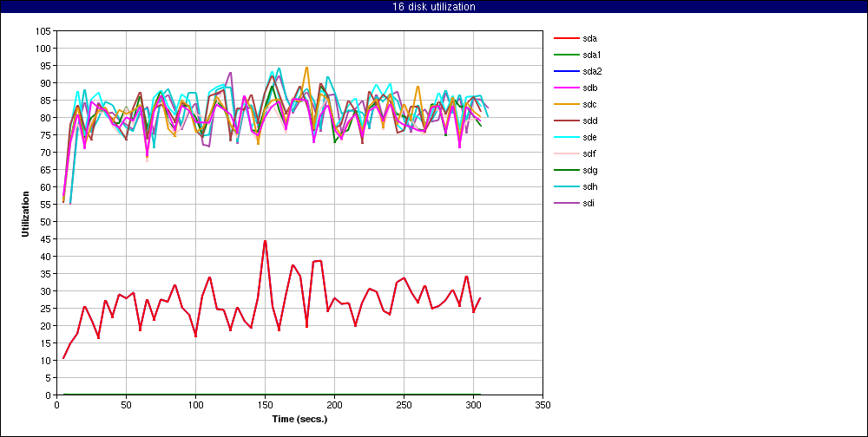Click the blue sda2 legend line swatch
Screen dimensions: 868x437
point(566,71)
